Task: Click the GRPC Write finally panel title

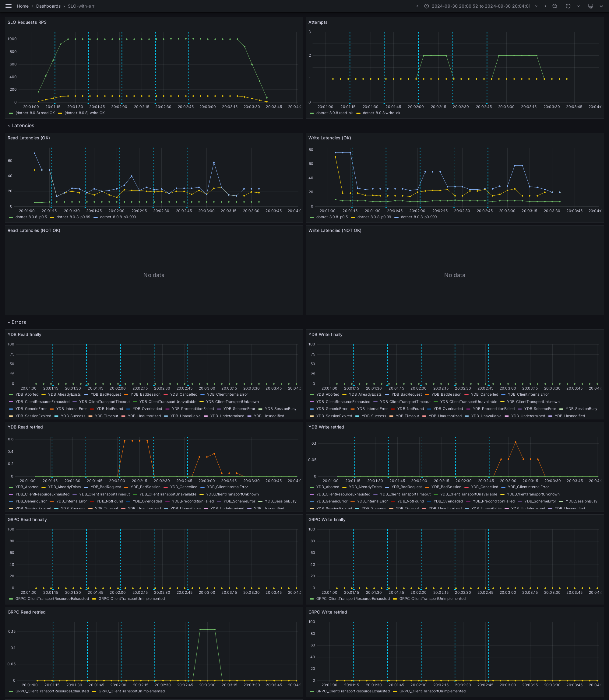Action: click(x=327, y=520)
